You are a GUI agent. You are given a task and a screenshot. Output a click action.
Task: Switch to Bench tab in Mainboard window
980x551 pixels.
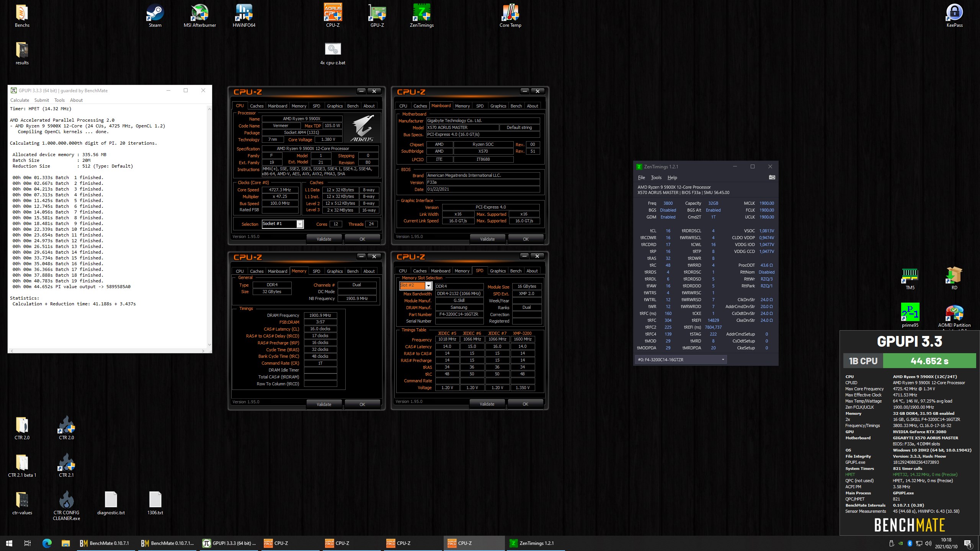pyautogui.click(x=516, y=106)
